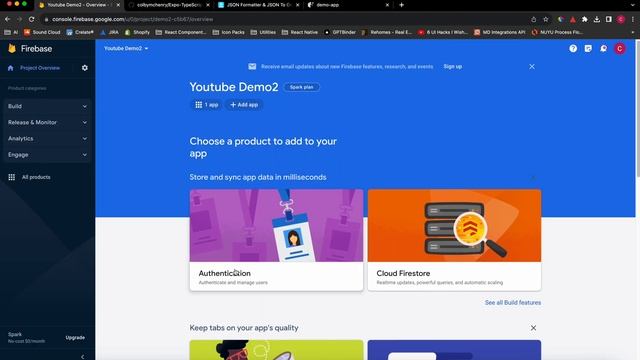Open browser downloads icon
Viewport: 640px width, 360px height.
click(x=597, y=19)
